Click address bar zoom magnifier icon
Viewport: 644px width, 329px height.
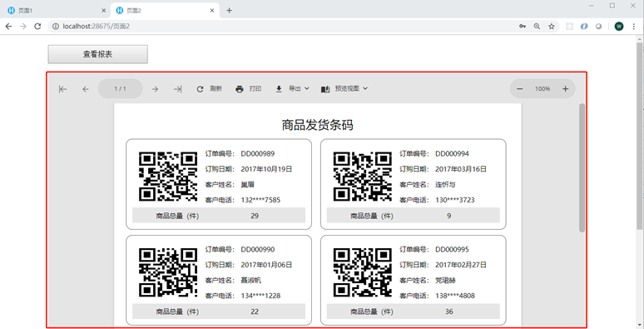click(537, 27)
